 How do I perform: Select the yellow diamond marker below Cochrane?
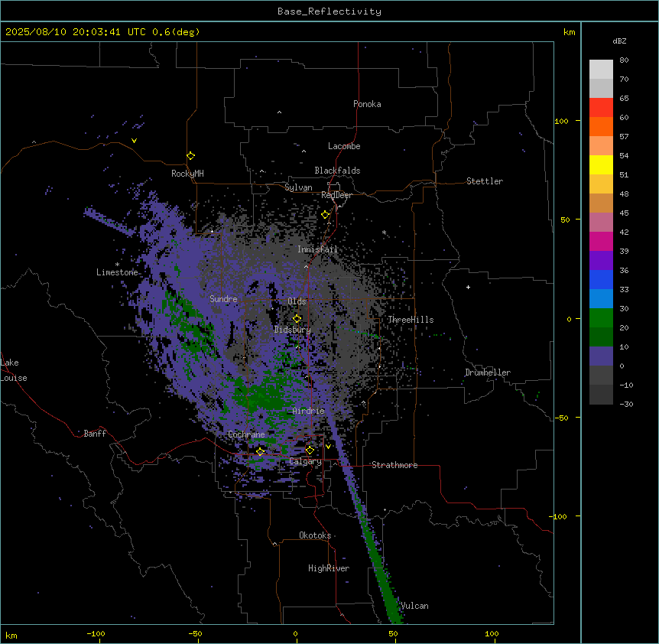260,451
